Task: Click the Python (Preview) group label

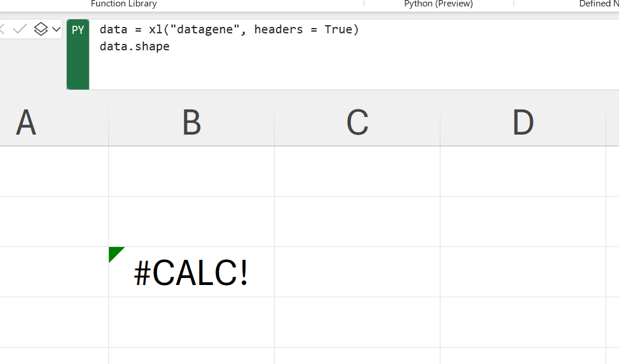Action: [x=438, y=4]
